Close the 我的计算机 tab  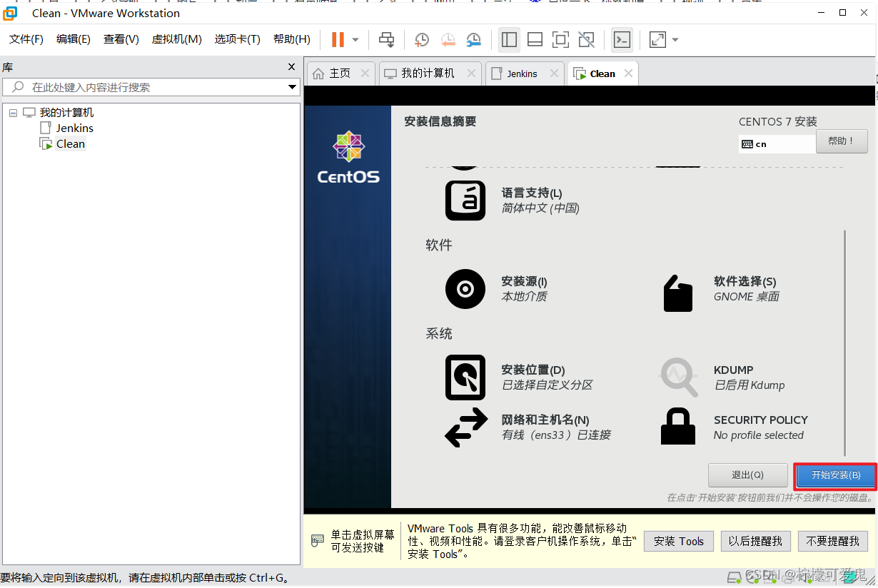click(x=471, y=73)
